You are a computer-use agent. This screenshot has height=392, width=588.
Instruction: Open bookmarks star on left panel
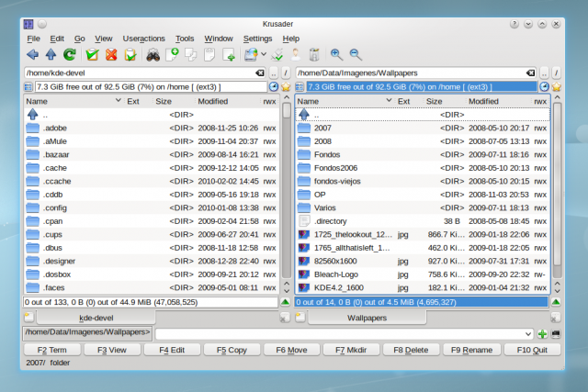click(x=286, y=86)
